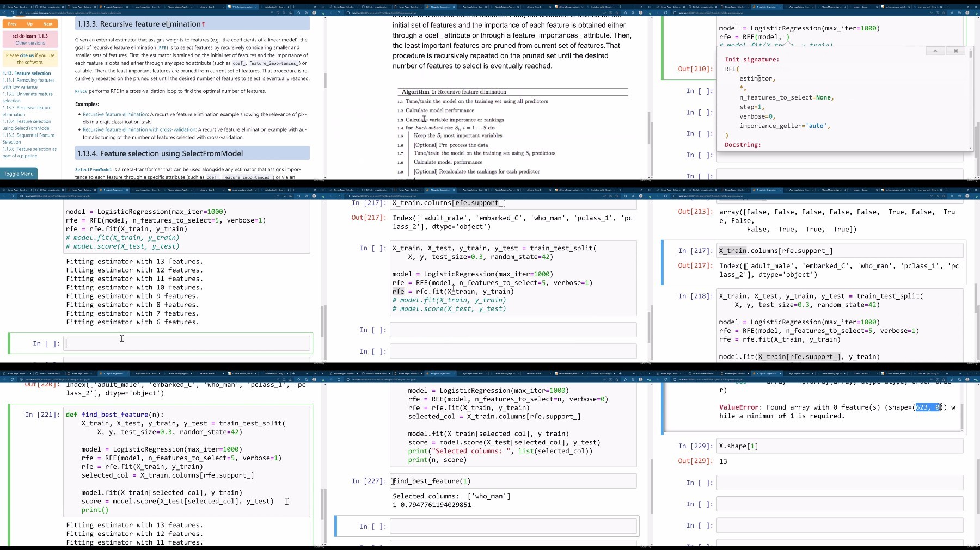Click the 'Selected columns: ['who_man']' output line
Screen dimensions: 980x550
(451, 496)
